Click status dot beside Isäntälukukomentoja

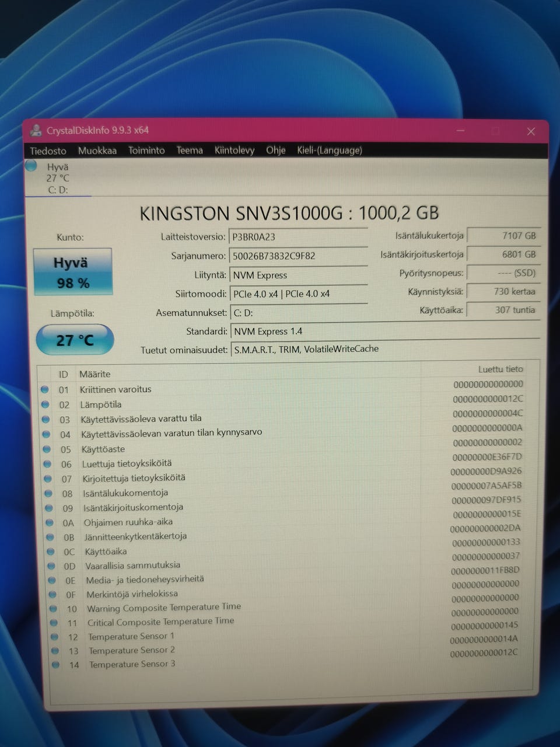point(48,493)
